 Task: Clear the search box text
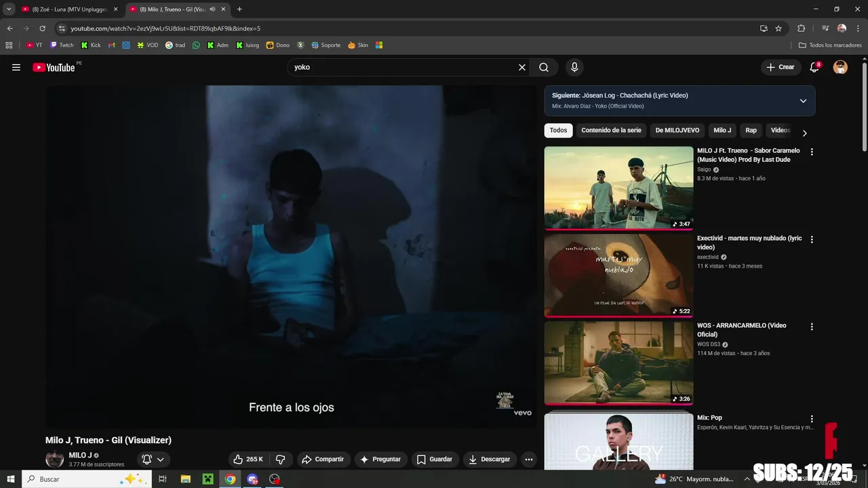(x=522, y=67)
